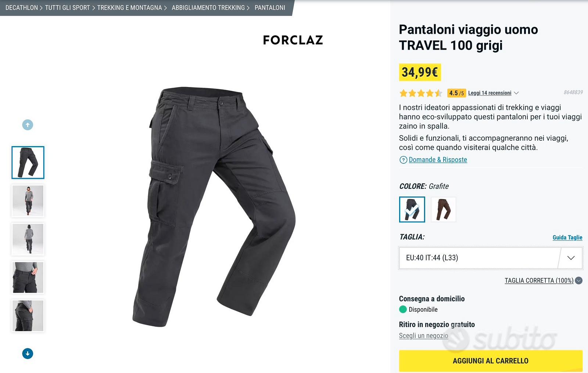Click the round arrow next to TAGLIA CORRETTA
This screenshot has width=588, height=373.
(x=578, y=280)
